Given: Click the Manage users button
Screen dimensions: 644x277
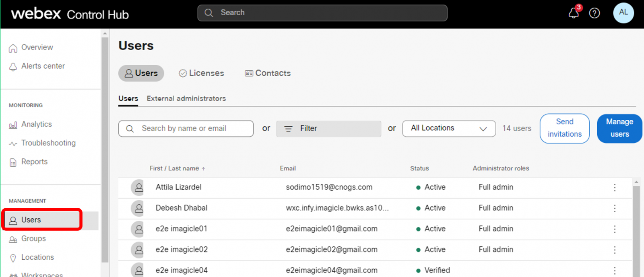Looking at the screenshot, I should point(619,128).
